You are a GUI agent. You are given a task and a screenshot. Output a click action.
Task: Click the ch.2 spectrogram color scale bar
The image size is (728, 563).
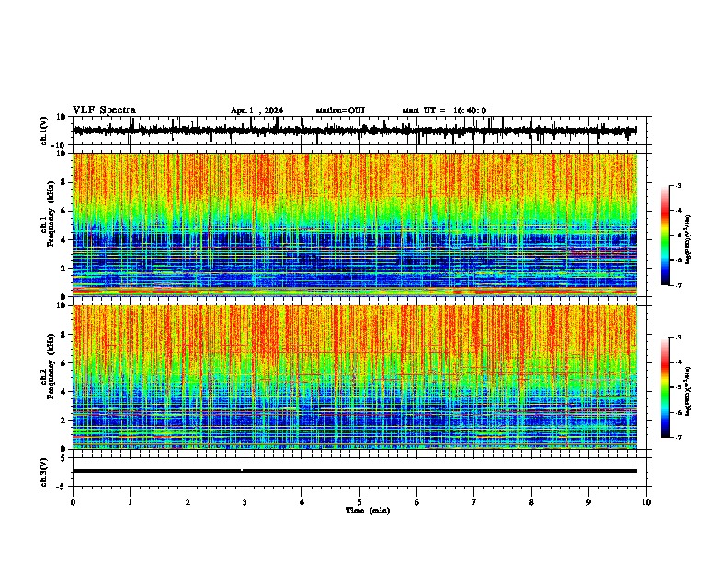tap(665, 387)
